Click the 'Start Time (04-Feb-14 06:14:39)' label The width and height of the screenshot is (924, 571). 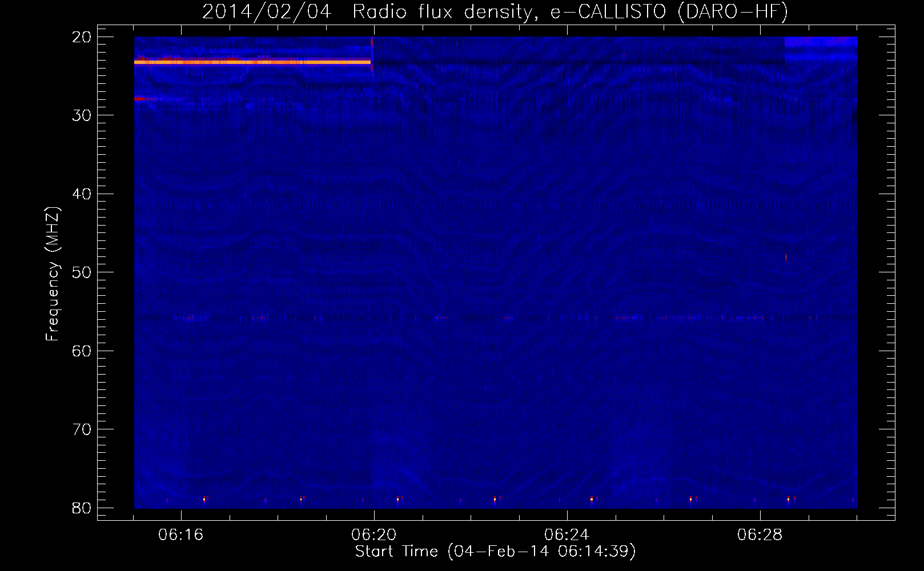pos(495,552)
